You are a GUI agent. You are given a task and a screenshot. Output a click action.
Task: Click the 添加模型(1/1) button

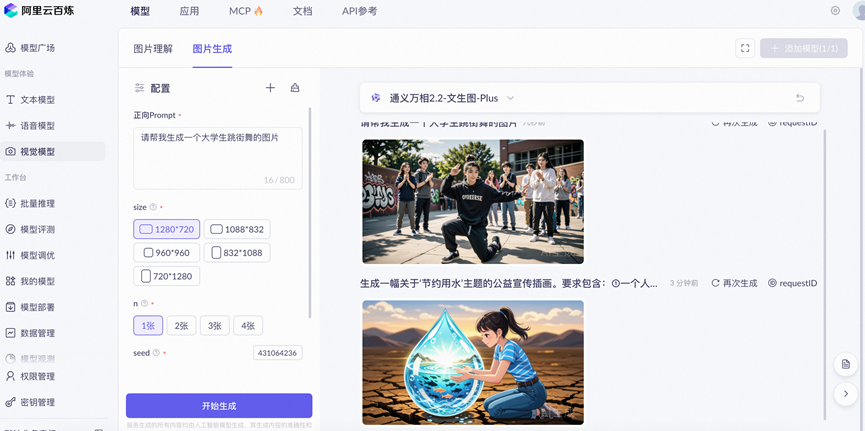804,48
